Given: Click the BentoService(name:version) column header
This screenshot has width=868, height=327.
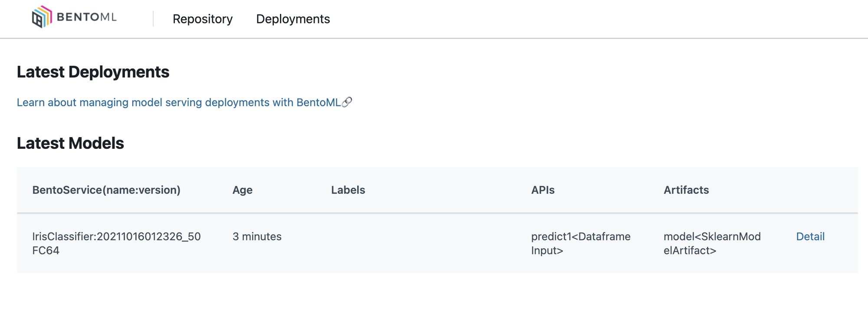Looking at the screenshot, I should pyautogui.click(x=106, y=190).
